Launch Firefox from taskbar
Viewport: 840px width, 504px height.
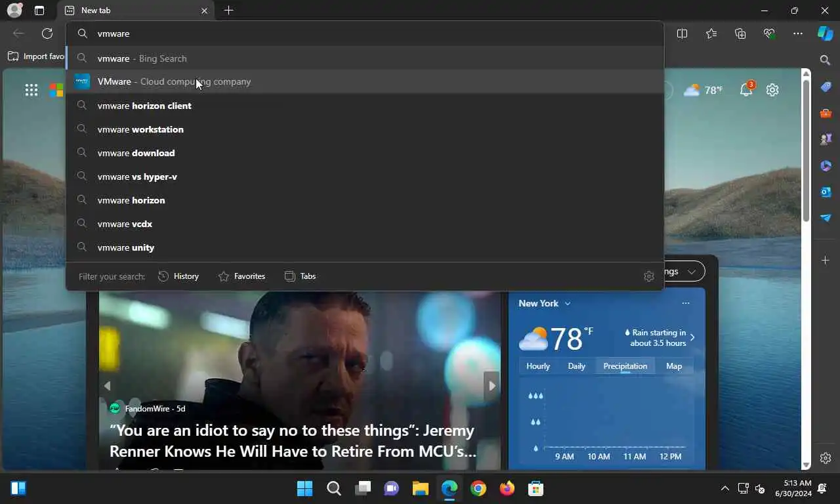507,488
